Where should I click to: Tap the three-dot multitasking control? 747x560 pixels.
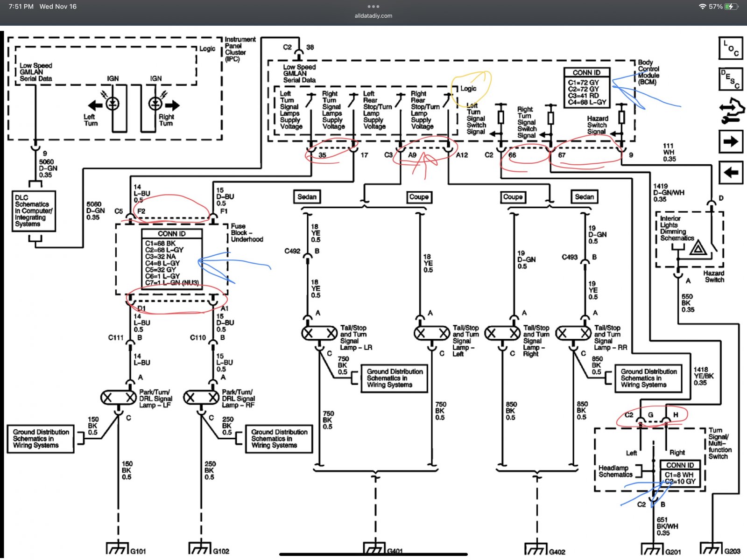tap(373, 7)
